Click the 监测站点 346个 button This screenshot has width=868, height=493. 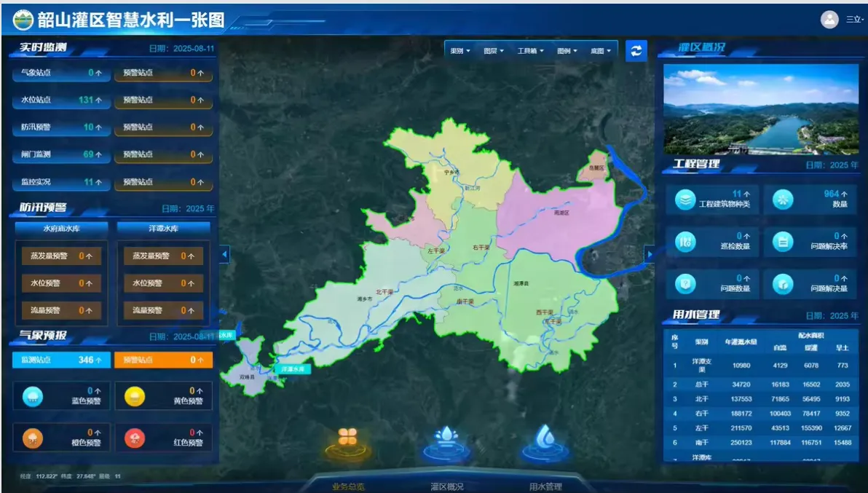point(61,360)
